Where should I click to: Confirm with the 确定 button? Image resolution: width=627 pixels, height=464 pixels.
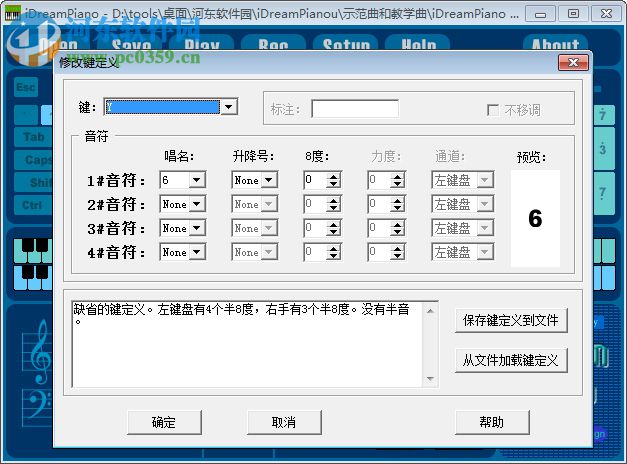click(x=164, y=422)
